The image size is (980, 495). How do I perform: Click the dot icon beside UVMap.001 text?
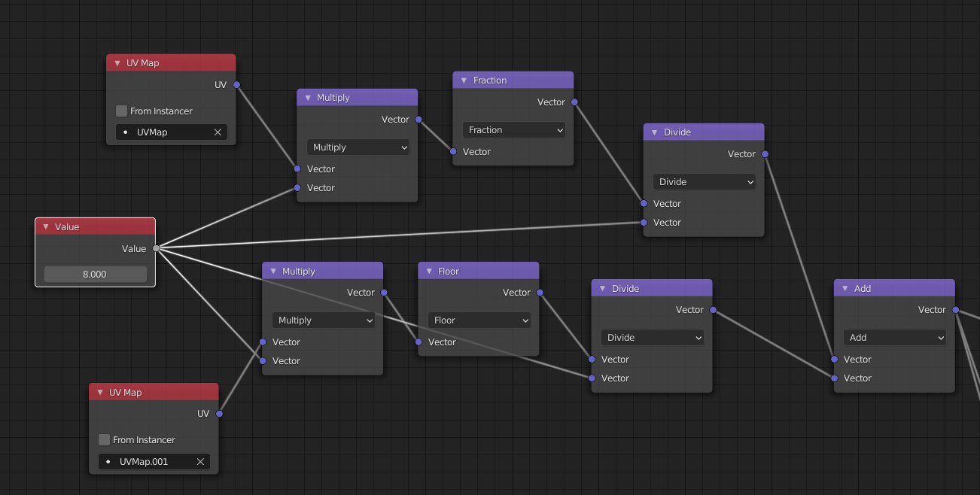pos(108,462)
